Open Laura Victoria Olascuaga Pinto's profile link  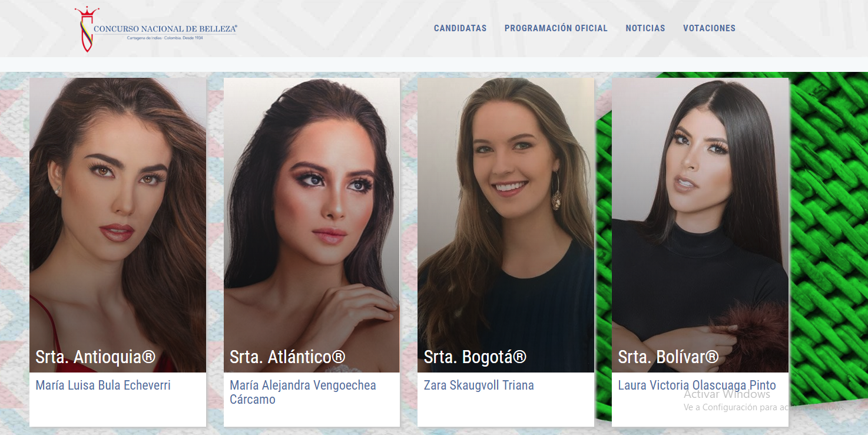(697, 385)
